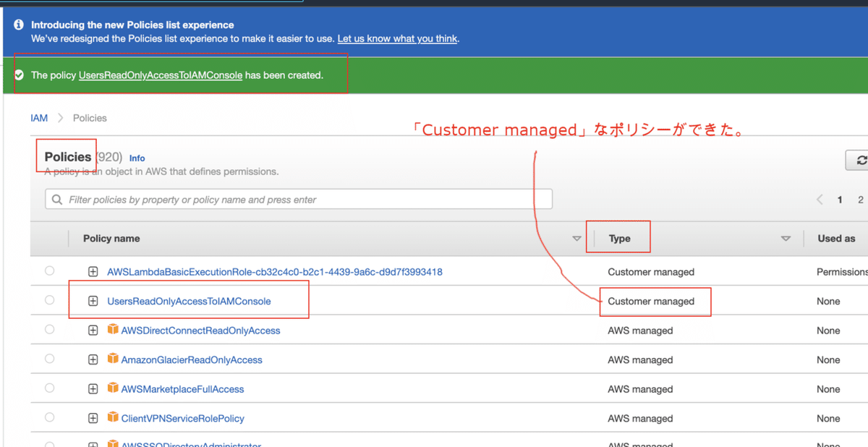
Task: Click the orange box icon of AWSMarketplaceFullAccess
Action: tap(113, 388)
